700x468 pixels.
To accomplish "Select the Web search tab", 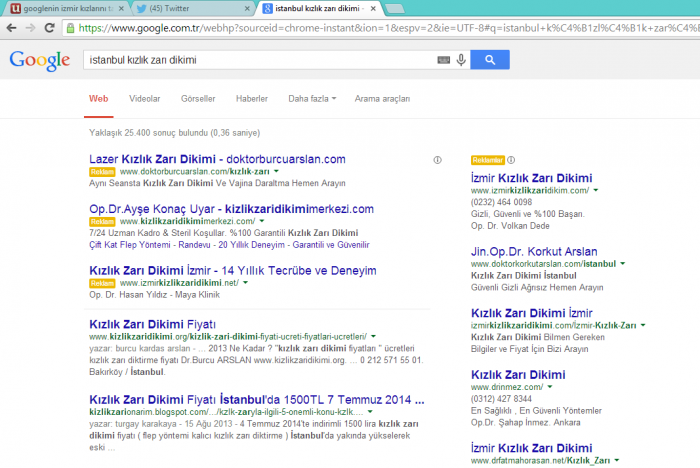I will point(99,99).
